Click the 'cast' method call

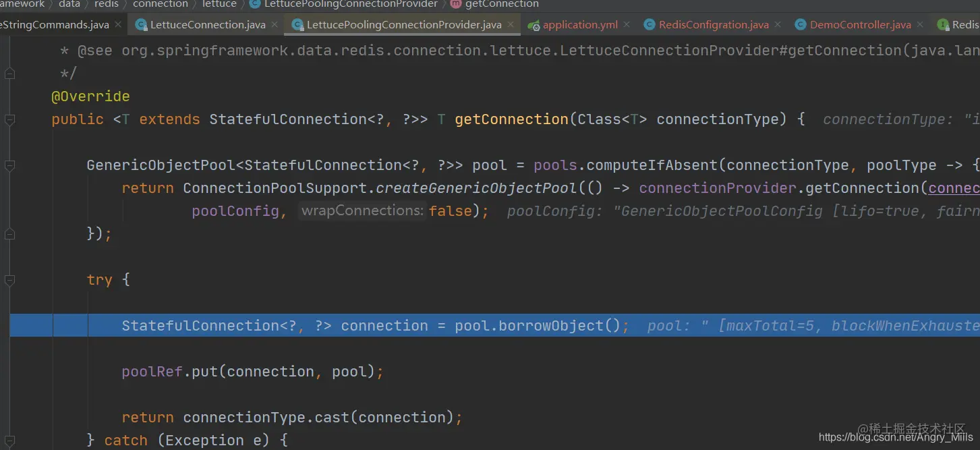point(332,417)
